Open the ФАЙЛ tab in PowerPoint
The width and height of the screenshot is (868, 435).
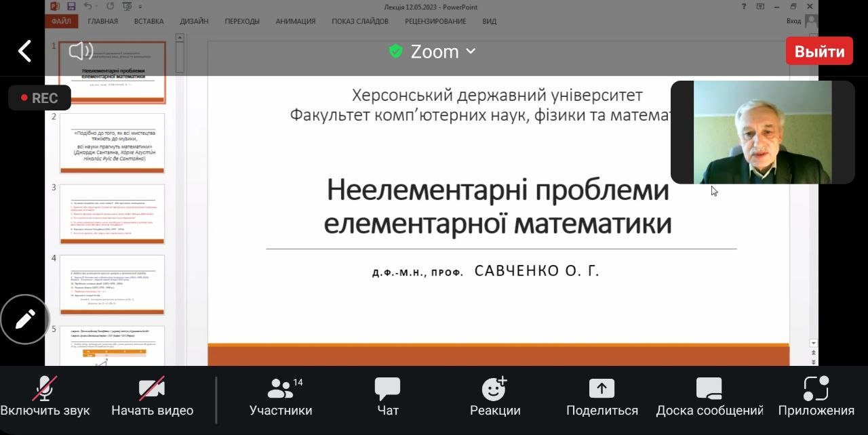click(61, 21)
